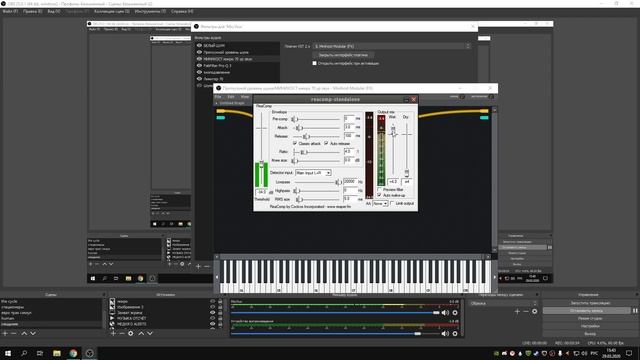Toggle visibility of the 'микро' source
The image size is (640, 360).
point(212,301)
